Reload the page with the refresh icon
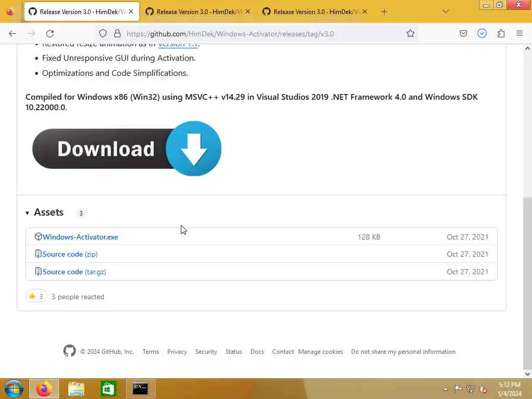The height and width of the screenshot is (399, 532). 50,34
